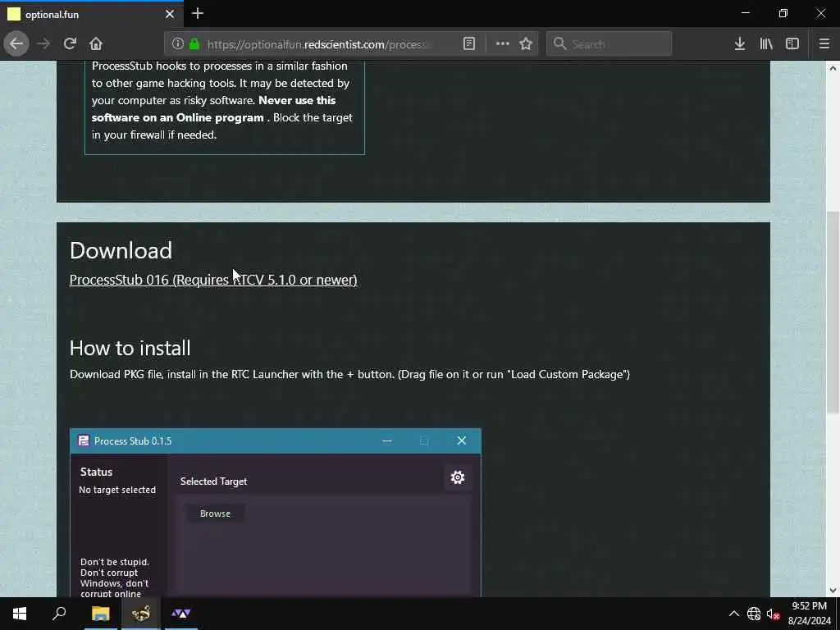Go back to the previous page
Image resolution: width=840 pixels, height=630 pixels.
(x=16, y=44)
